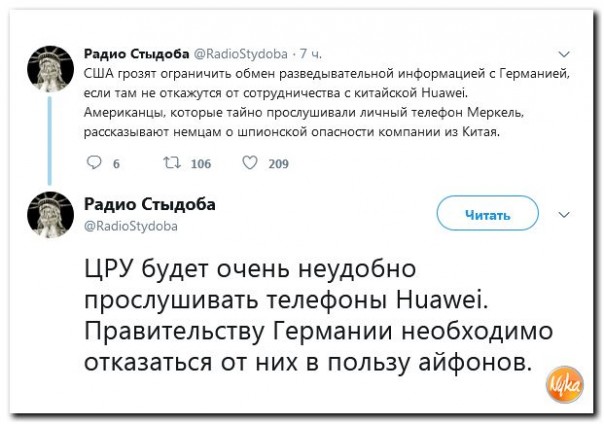Image resolution: width=604 pixels, height=424 pixels.
Task: Click the reply count 6
Action: [116, 164]
